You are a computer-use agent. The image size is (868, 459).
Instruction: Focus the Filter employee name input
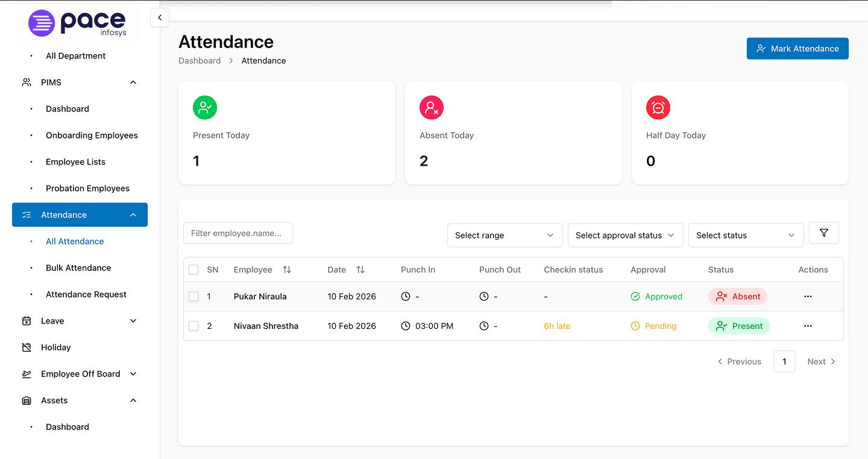pyautogui.click(x=238, y=233)
